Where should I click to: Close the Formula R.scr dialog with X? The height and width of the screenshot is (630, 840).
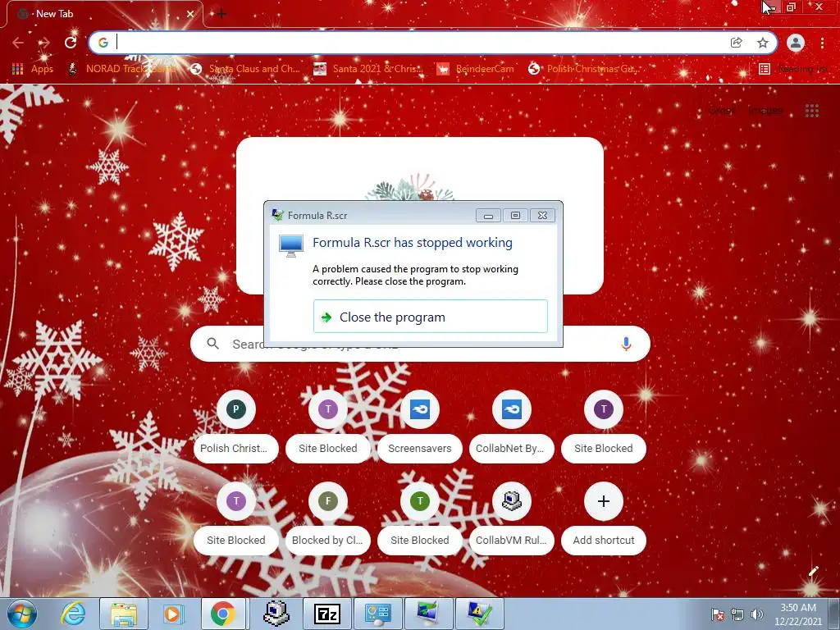[x=542, y=216]
